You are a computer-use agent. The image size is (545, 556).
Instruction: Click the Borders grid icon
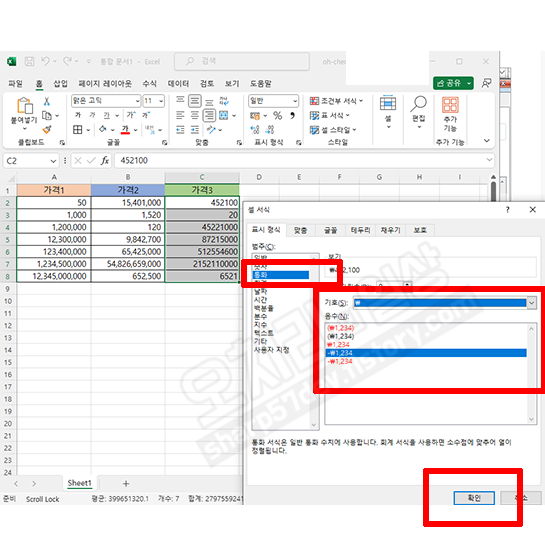coord(78,130)
